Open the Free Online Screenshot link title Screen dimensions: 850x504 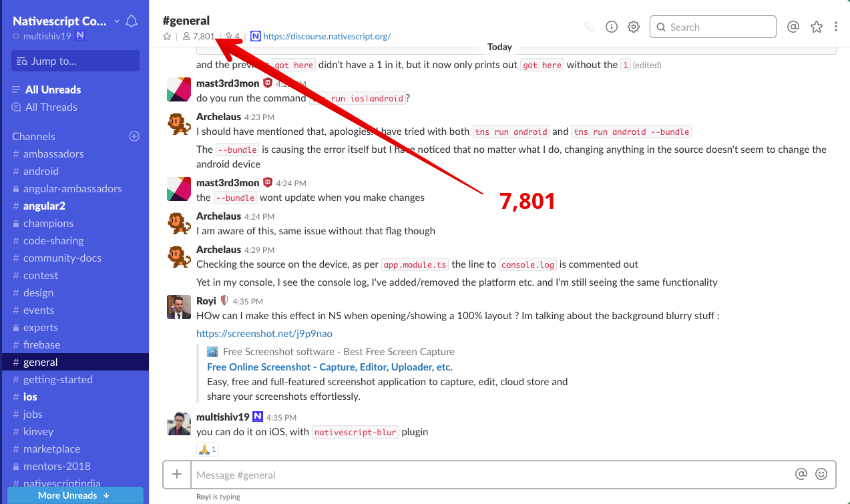tap(330, 366)
